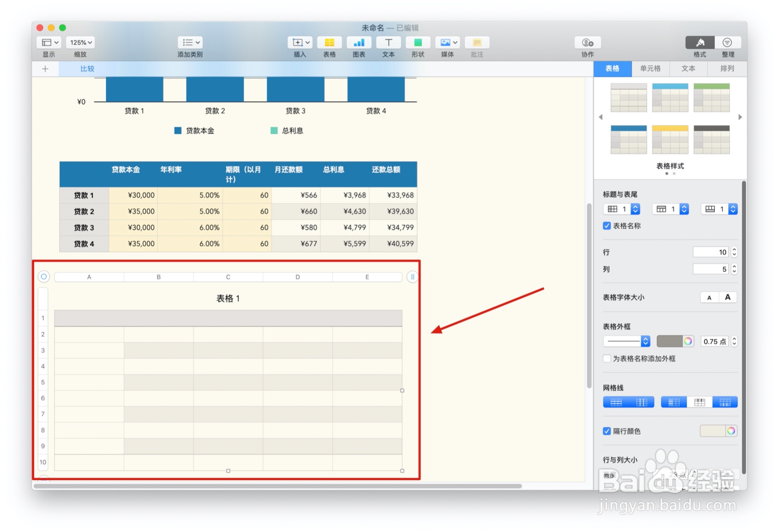Click the 列 column count field
Screen dimensions: 779x532
click(711, 269)
